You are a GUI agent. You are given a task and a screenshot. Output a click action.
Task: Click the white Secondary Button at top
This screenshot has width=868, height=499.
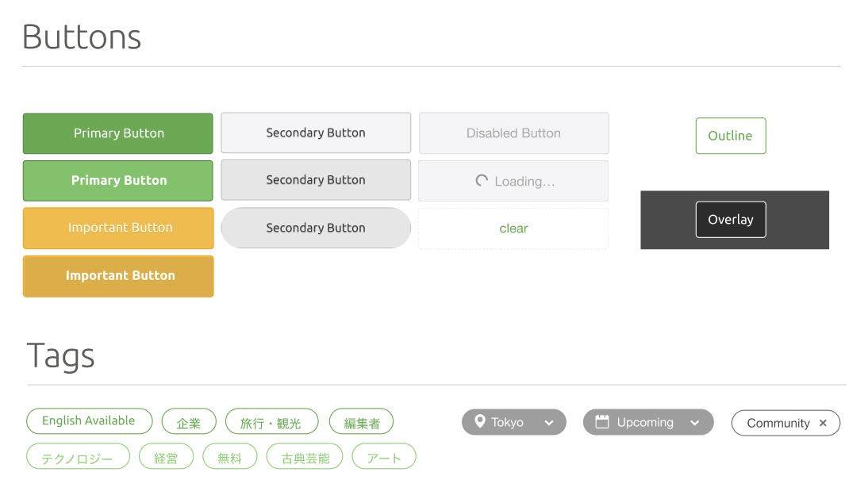click(316, 132)
